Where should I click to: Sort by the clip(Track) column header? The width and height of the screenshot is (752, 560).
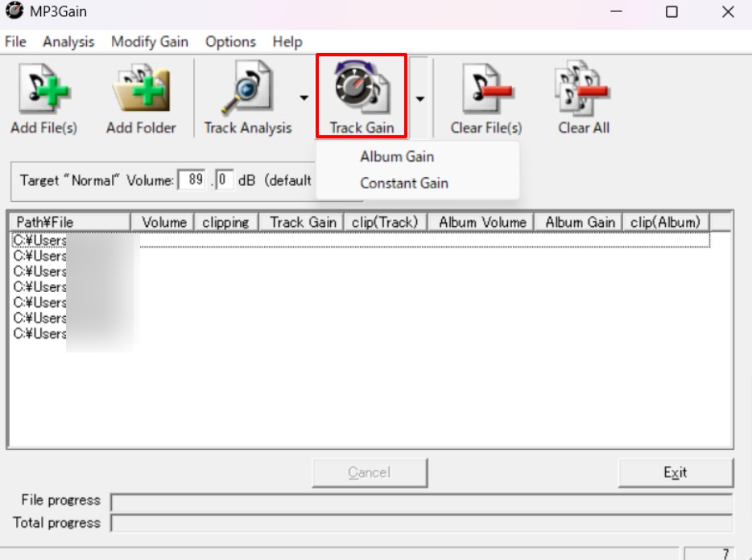385,222
